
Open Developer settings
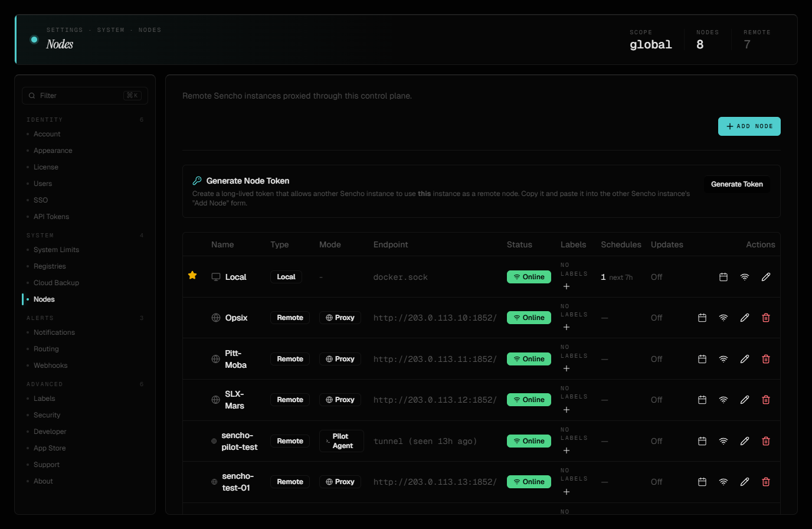[50, 432]
